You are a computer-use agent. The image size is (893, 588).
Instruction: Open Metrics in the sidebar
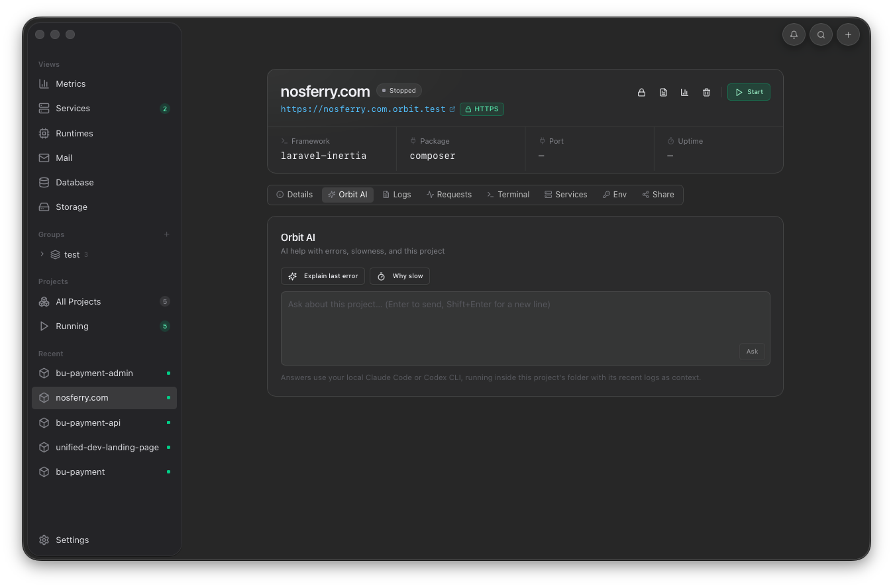point(104,84)
